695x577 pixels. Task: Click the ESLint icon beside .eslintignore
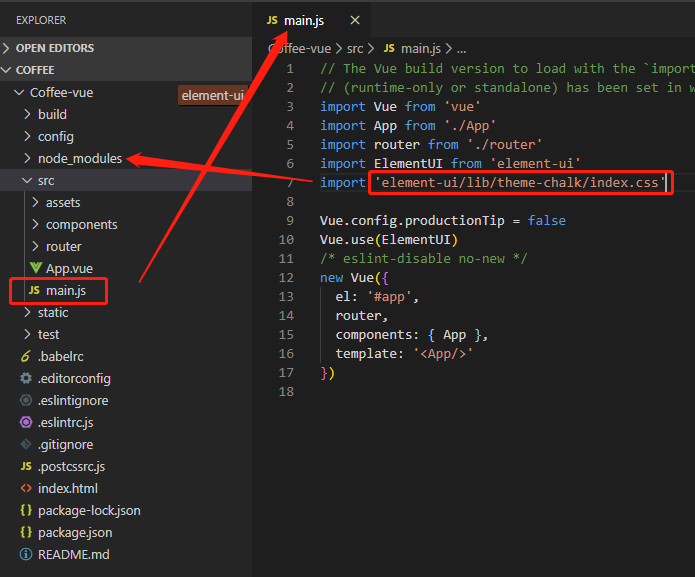[x=26, y=400]
